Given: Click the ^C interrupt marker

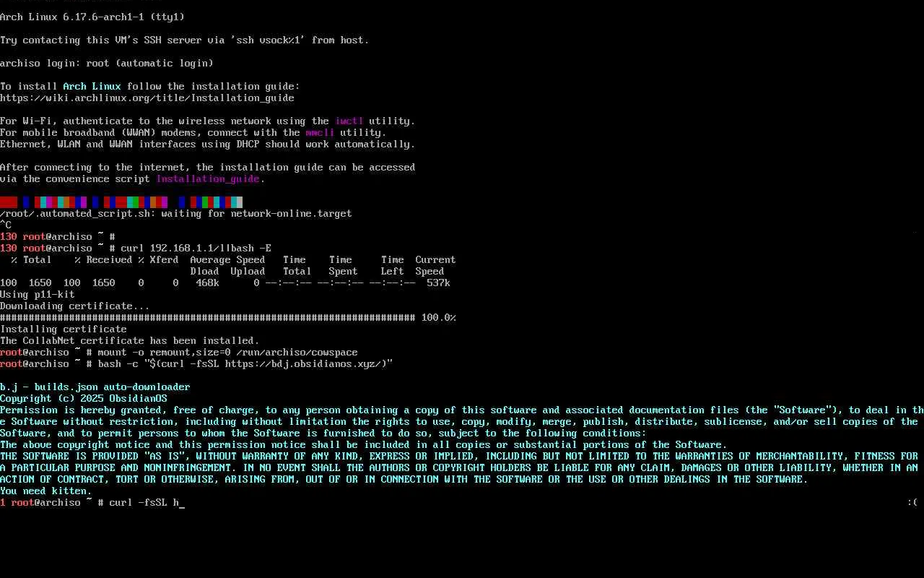Looking at the screenshot, I should pos(6,225).
